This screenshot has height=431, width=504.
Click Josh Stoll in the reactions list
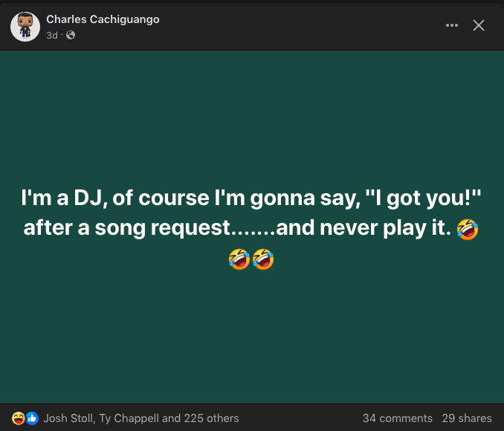(x=67, y=418)
